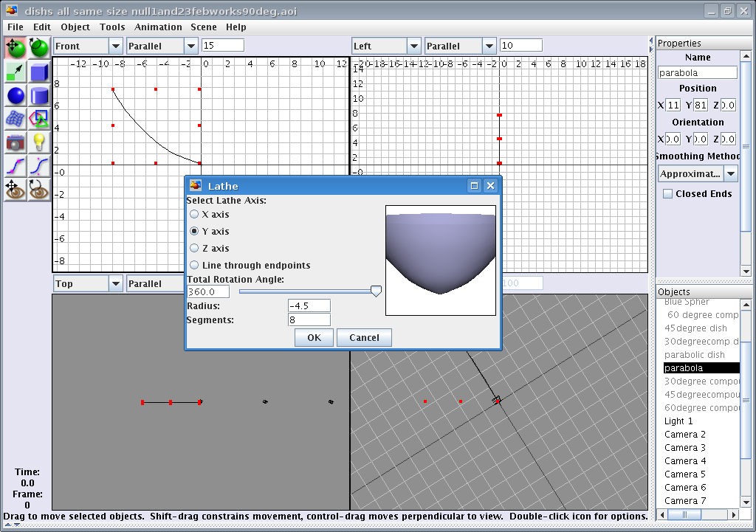Screen dimensions: 756x532
Task: Open the Smoothing Method dropdown
Action: pos(731,173)
